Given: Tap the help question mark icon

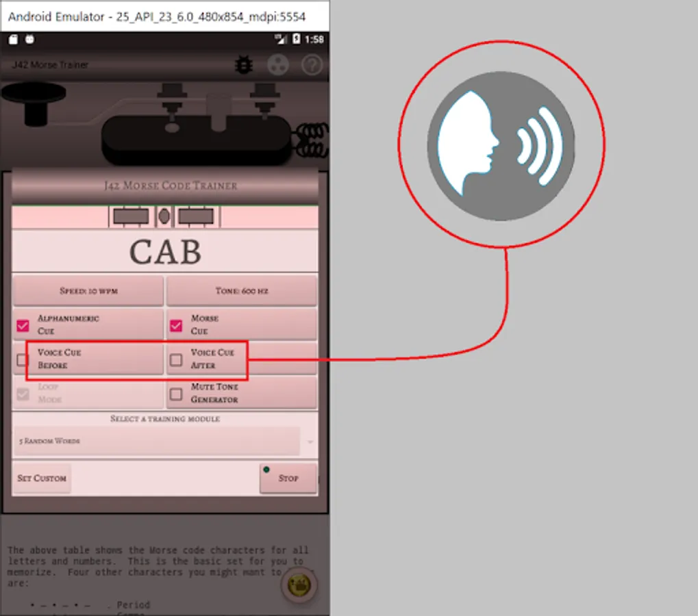Looking at the screenshot, I should [x=312, y=65].
